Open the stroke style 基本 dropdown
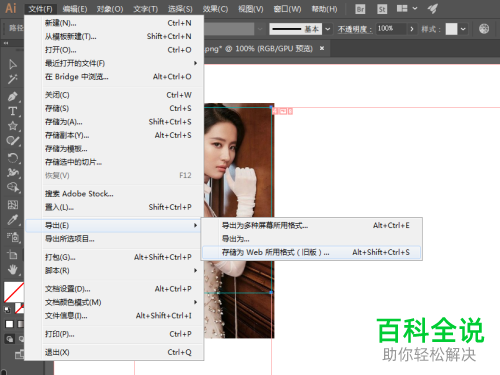This screenshot has height=375, width=500. point(328,29)
